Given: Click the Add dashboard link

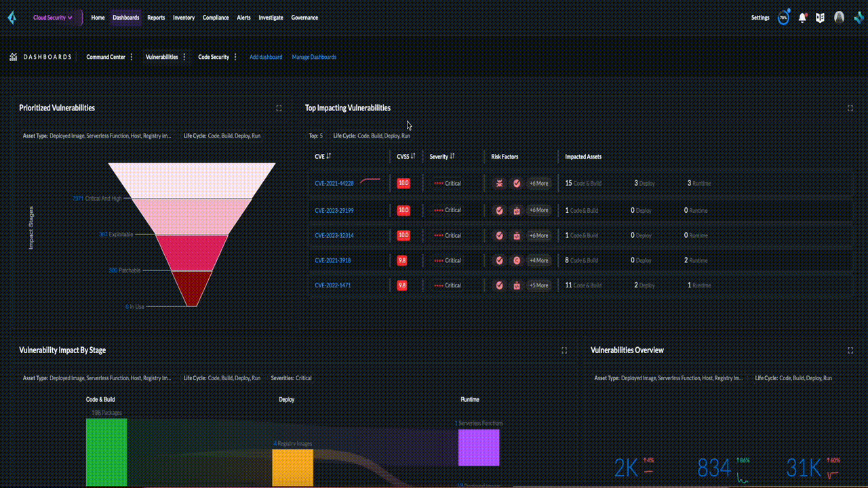Looking at the screenshot, I should click(x=266, y=57).
